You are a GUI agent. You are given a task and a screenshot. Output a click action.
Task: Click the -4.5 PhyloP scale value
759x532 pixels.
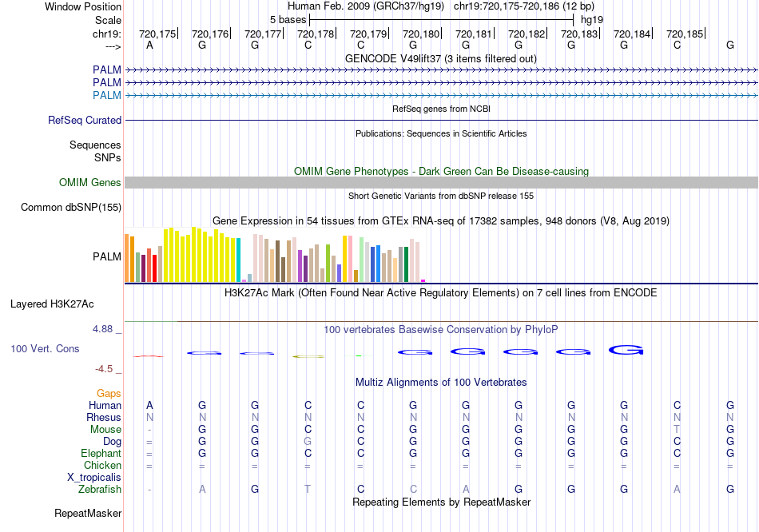pyautogui.click(x=104, y=369)
